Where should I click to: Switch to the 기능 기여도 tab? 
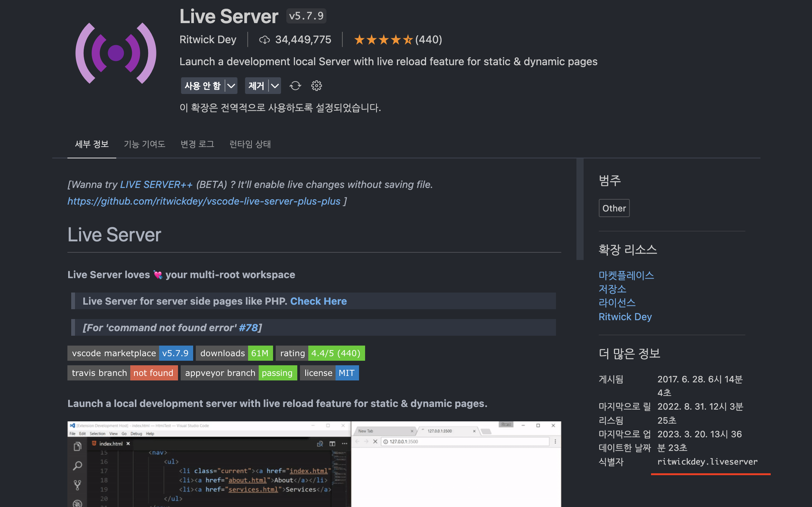(144, 144)
